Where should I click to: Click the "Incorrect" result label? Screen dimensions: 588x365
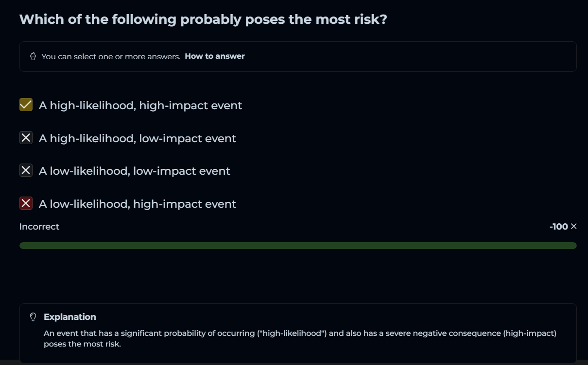39,227
